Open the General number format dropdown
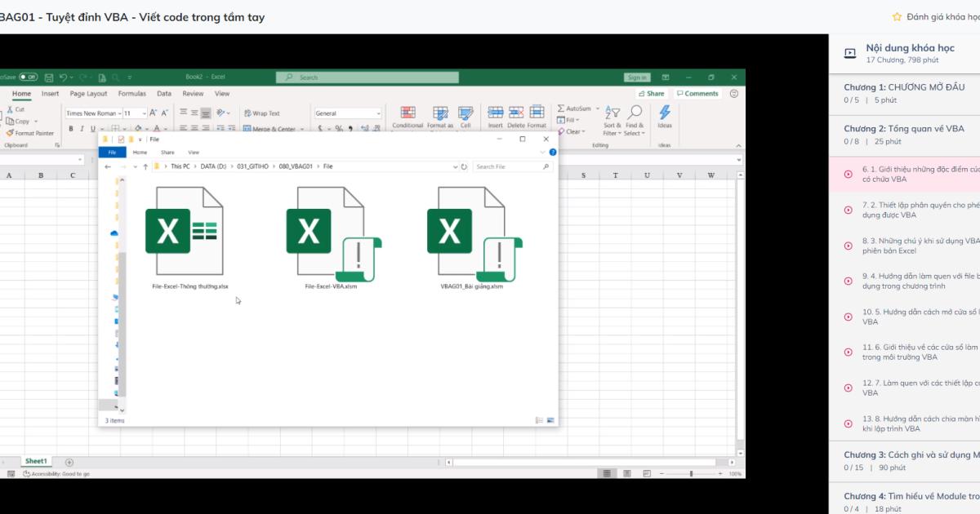 pos(379,113)
